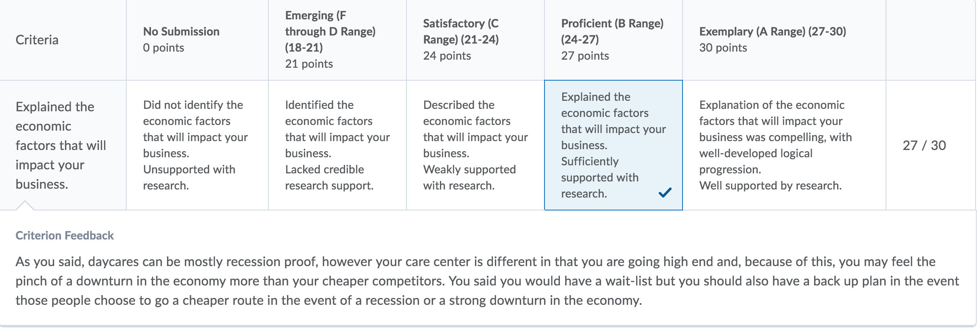Select the Satisfactory level description cell
Image resolution: width=980 pixels, height=329 pixels.
point(475,145)
